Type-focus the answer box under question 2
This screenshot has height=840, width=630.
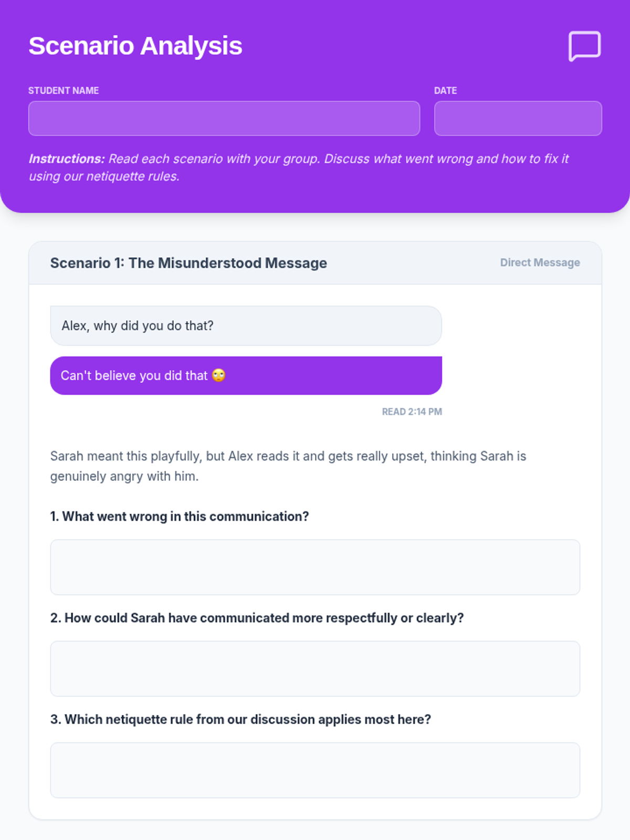pyautogui.click(x=315, y=668)
